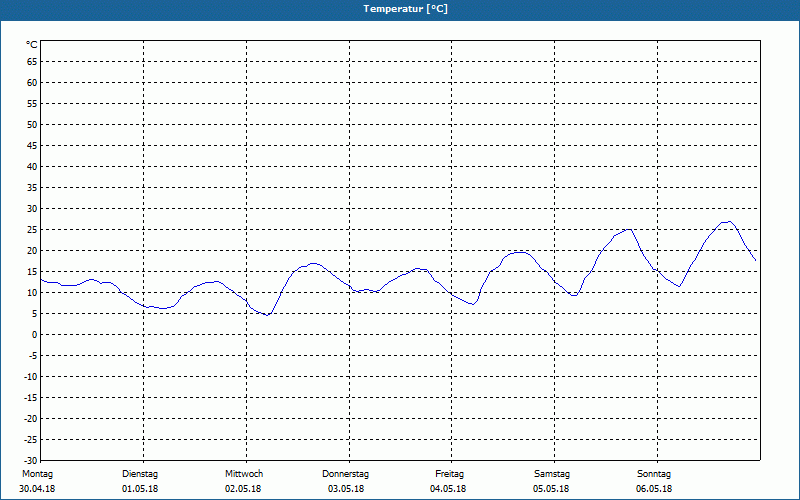Screen dimensions: 800x500
Task: Click the date 05.05.18
Action: pos(551,489)
